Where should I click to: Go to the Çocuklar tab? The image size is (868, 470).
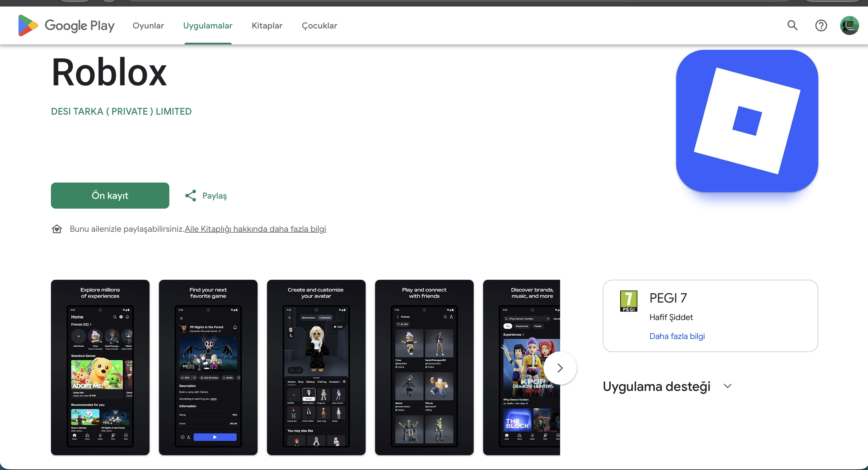[x=319, y=26]
